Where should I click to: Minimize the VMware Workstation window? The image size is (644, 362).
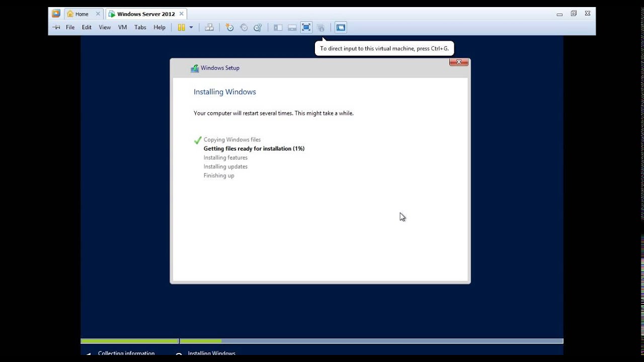point(559,14)
